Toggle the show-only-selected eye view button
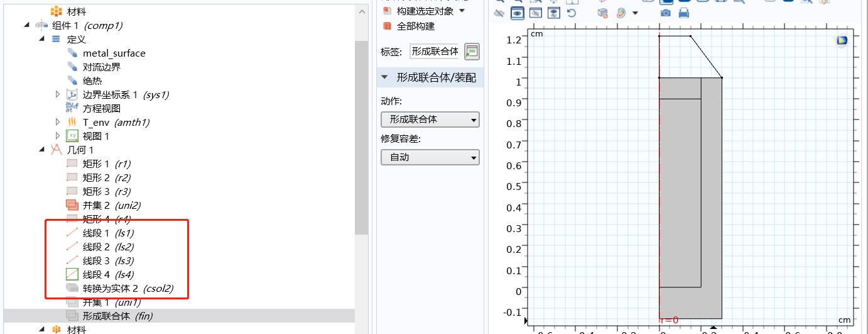The height and width of the screenshot is (334, 868). 518,13
